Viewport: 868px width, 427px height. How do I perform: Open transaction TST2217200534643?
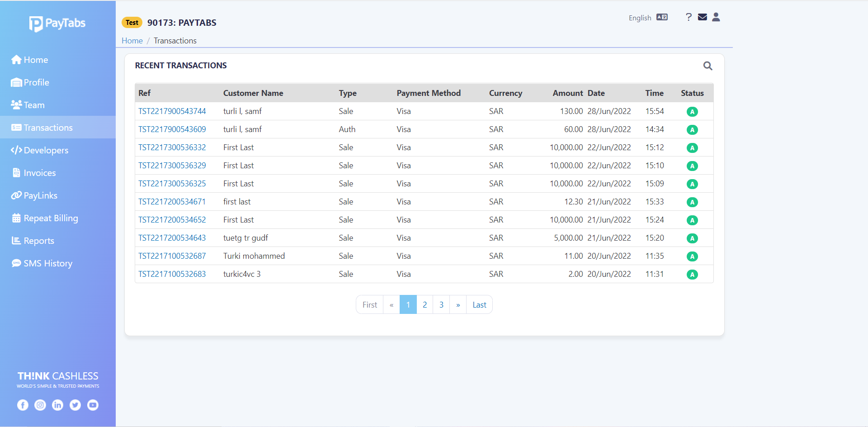[x=172, y=238]
